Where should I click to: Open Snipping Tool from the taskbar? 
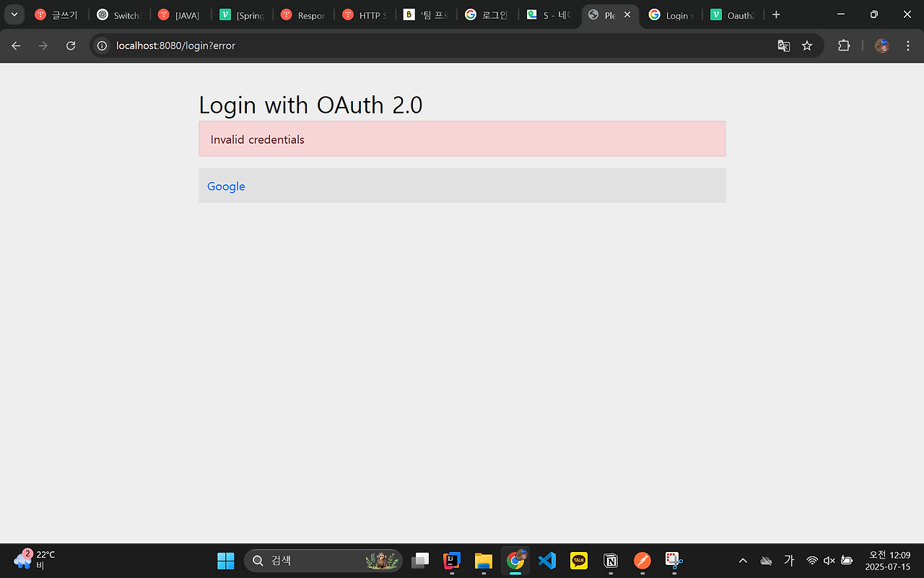674,561
